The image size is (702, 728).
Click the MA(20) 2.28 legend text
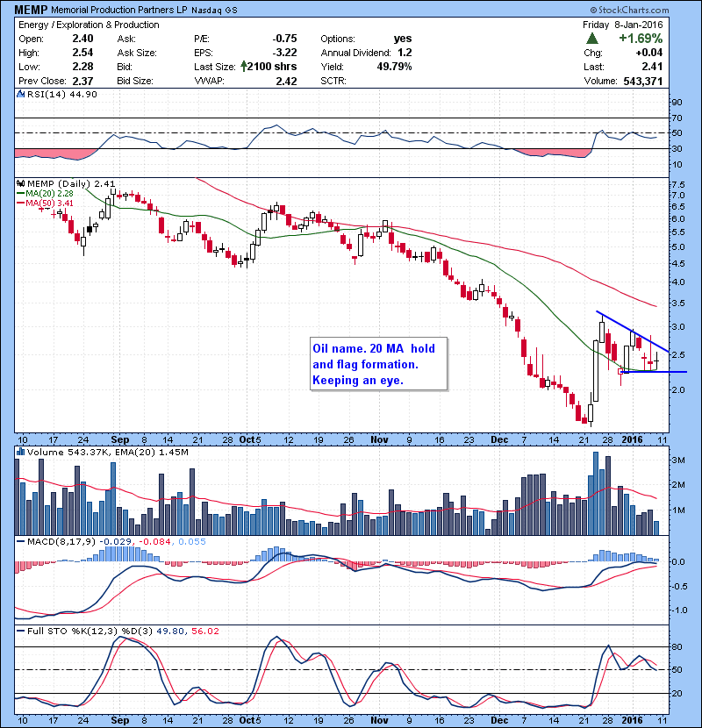pos(50,194)
